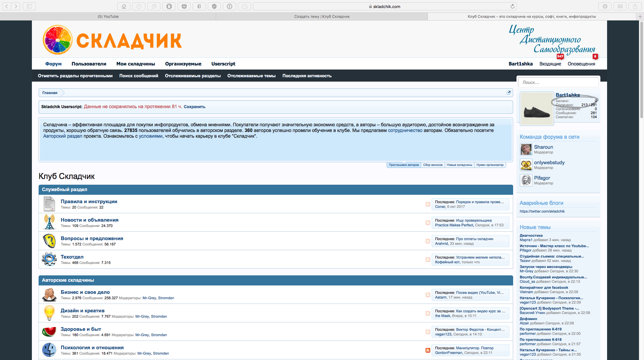Select the Нужен организатор notice tab
This screenshot has height=360, width=644.
(490, 165)
